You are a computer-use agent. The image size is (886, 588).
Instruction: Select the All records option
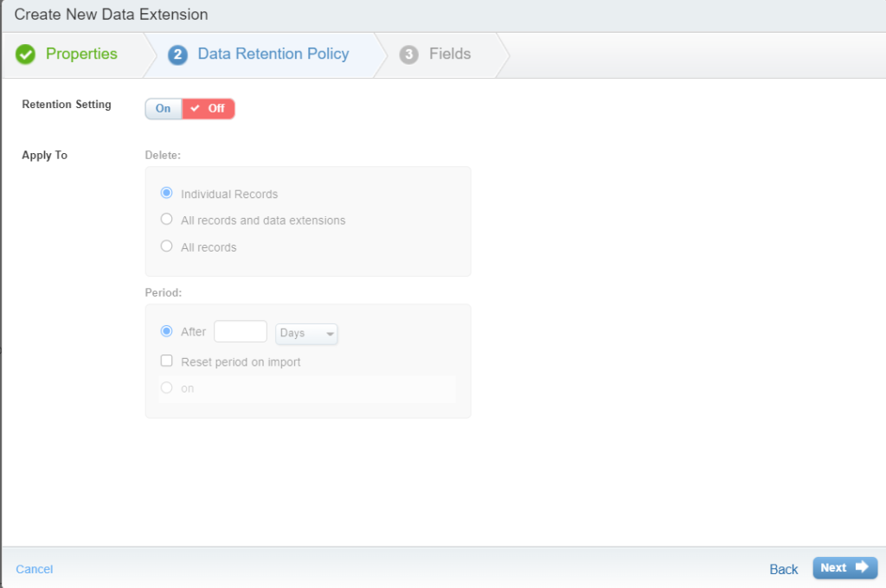click(x=166, y=246)
